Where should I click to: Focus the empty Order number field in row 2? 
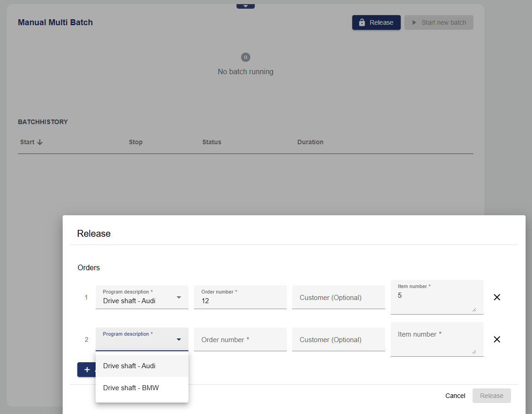click(x=240, y=339)
